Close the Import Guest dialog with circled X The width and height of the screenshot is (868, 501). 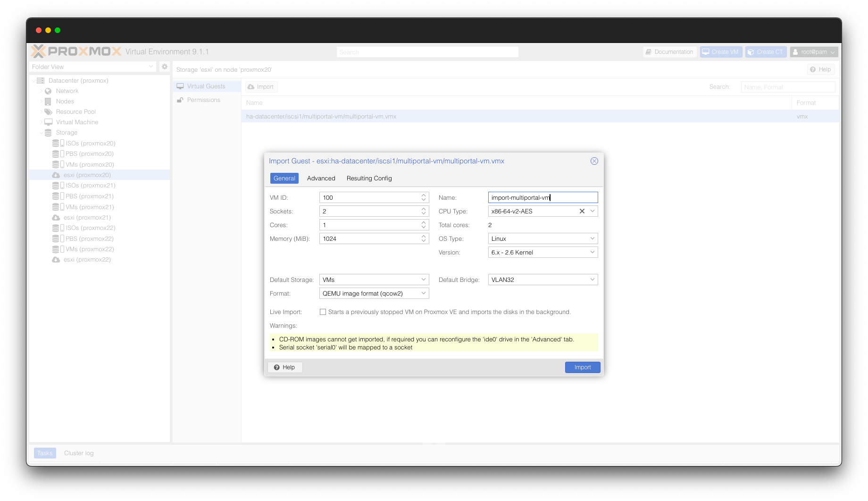click(x=594, y=161)
